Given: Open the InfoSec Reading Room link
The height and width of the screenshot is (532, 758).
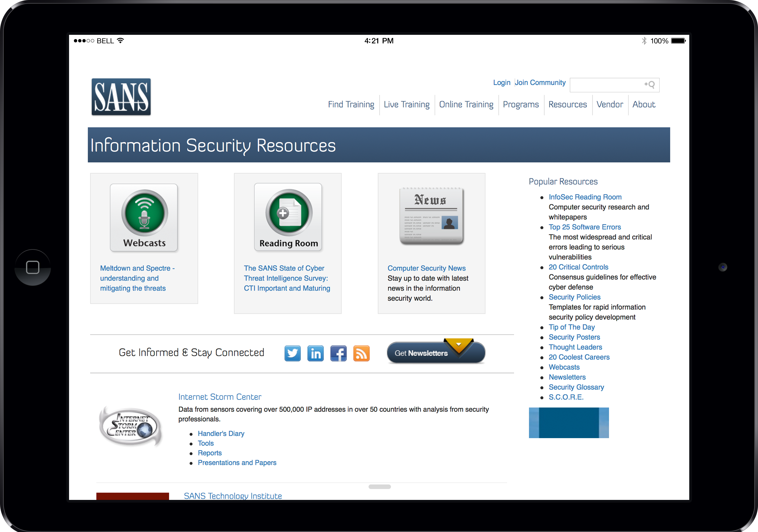Looking at the screenshot, I should [x=585, y=197].
